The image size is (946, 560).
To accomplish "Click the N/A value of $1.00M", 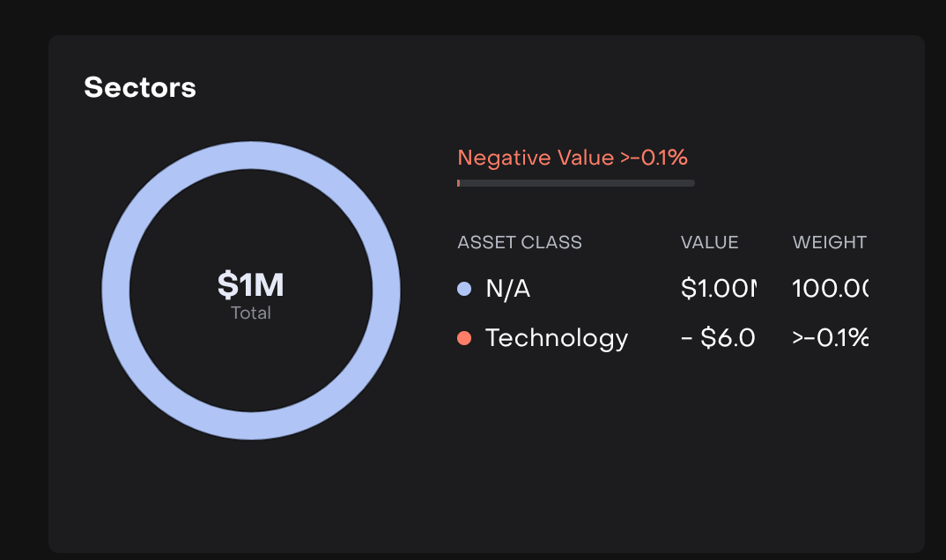I will coord(719,289).
